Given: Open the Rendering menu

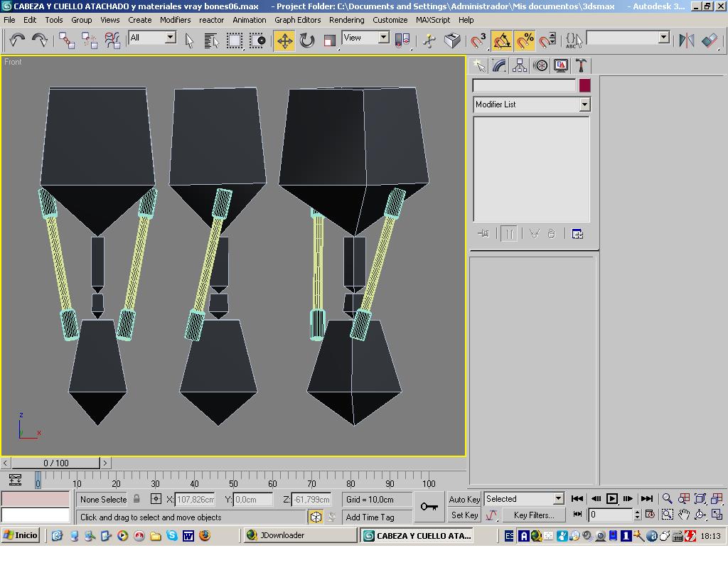Looking at the screenshot, I should point(346,20).
